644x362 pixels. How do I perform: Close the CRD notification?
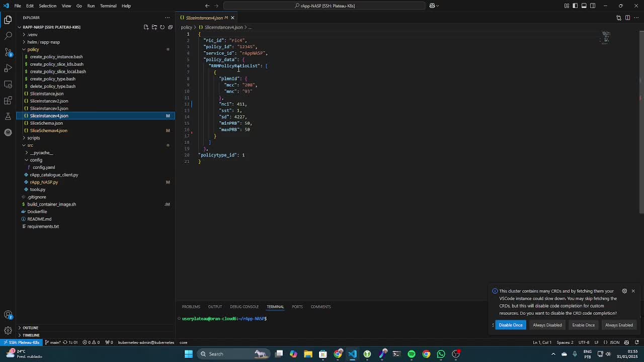pyautogui.click(x=633, y=291)
